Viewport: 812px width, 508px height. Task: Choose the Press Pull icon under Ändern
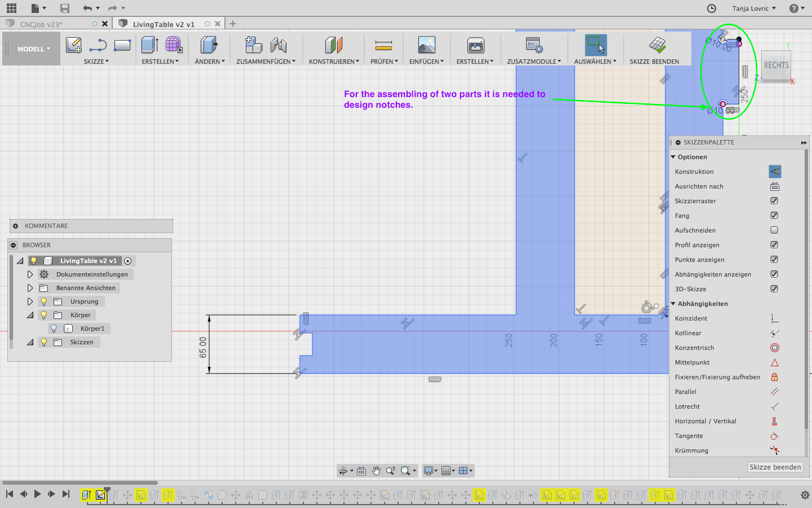(x=209, y=45)
